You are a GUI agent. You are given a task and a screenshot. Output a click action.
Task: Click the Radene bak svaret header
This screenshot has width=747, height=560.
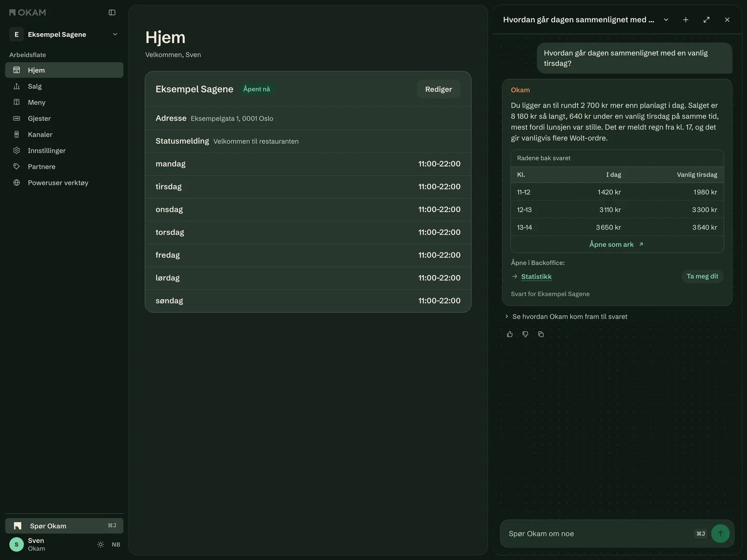544,158
